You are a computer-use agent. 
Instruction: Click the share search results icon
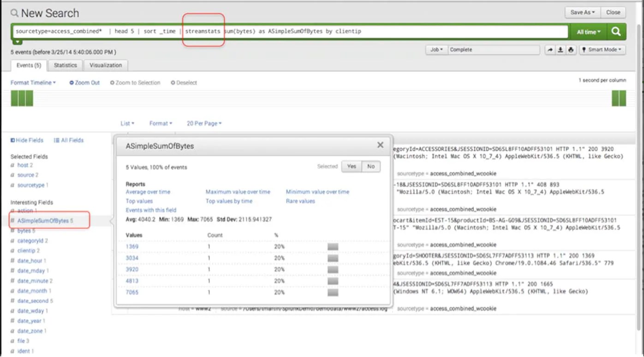pos(549,49)
